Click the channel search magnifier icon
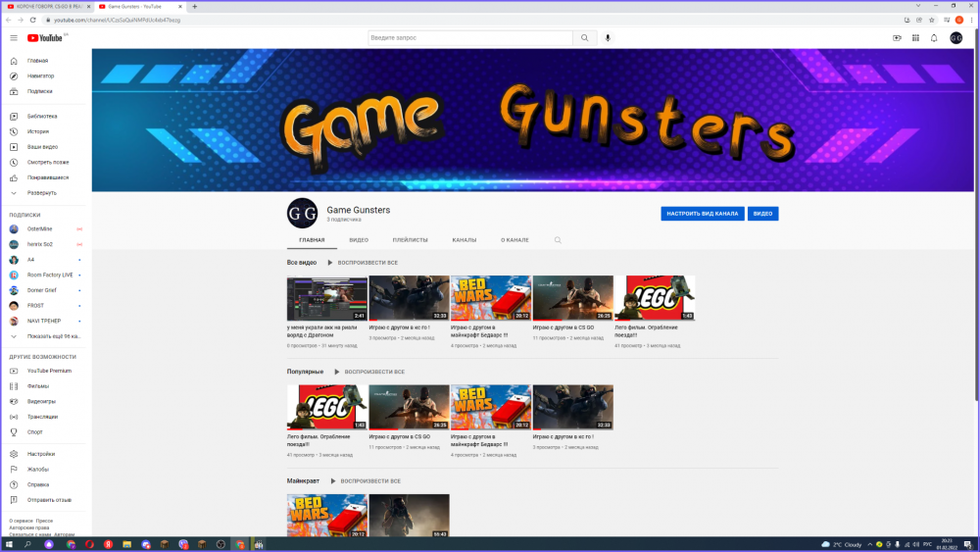 [x=558, y=240]
